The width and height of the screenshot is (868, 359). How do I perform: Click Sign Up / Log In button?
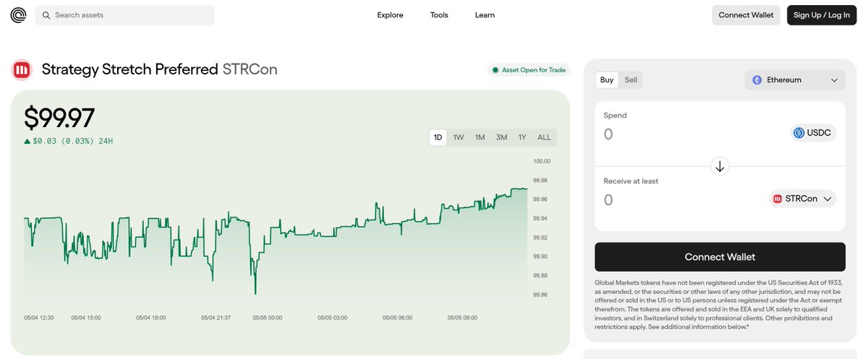[822, 15]
